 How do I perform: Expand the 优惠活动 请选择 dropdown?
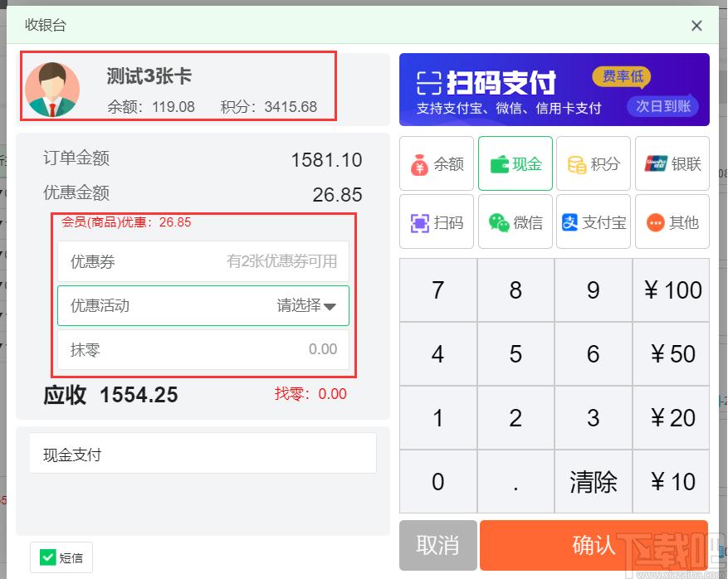pyautogui.click(x=203, y=305)
